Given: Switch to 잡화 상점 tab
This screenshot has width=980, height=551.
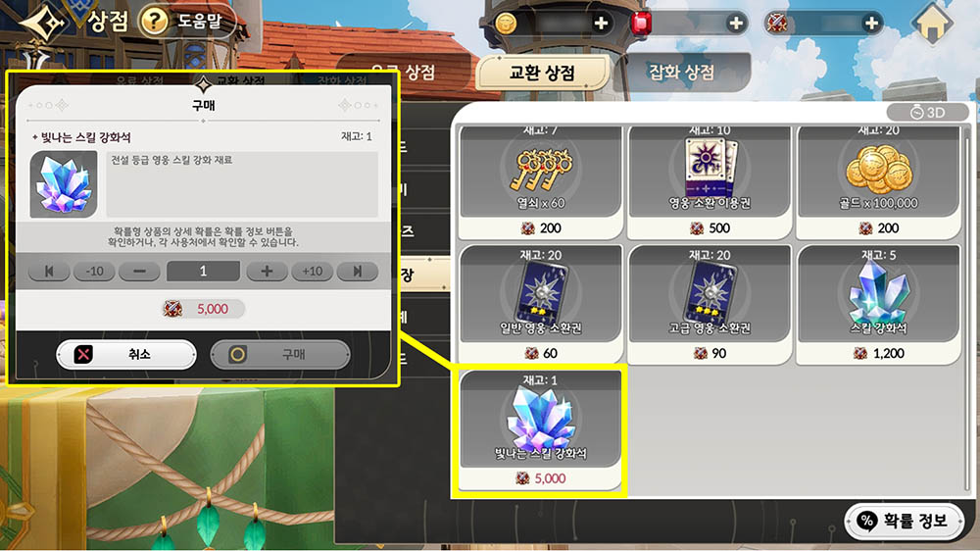Looking at the screenshot, I should [x=682, y=73].
